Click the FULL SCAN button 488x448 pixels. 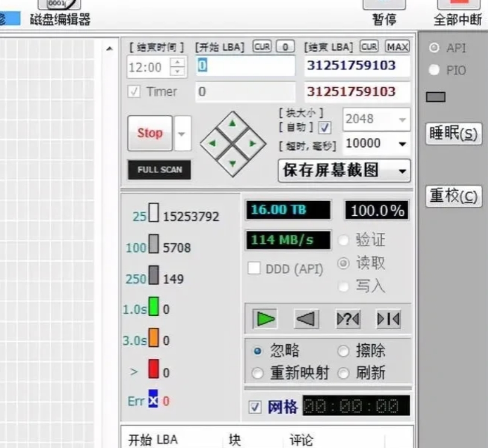click(x=160, y=170)
